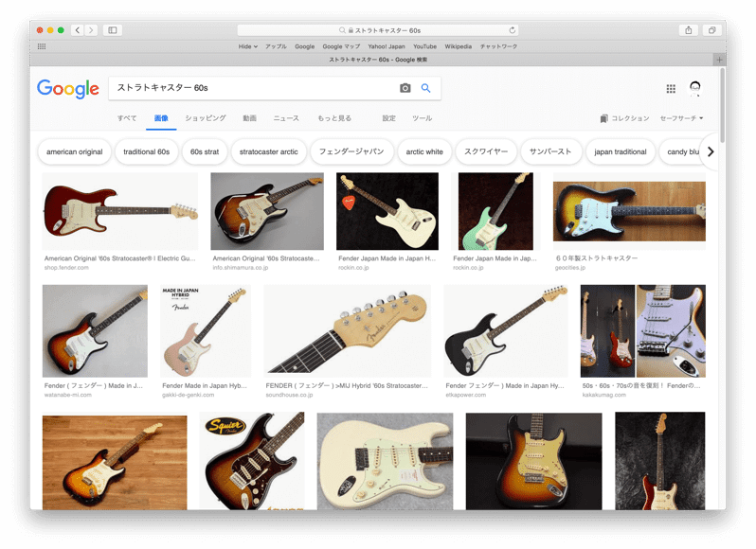Image resolution: width=756 pixels, height=549 pixels.
Task: Reload the page with the refresh icon
Action: pos(512,30)
